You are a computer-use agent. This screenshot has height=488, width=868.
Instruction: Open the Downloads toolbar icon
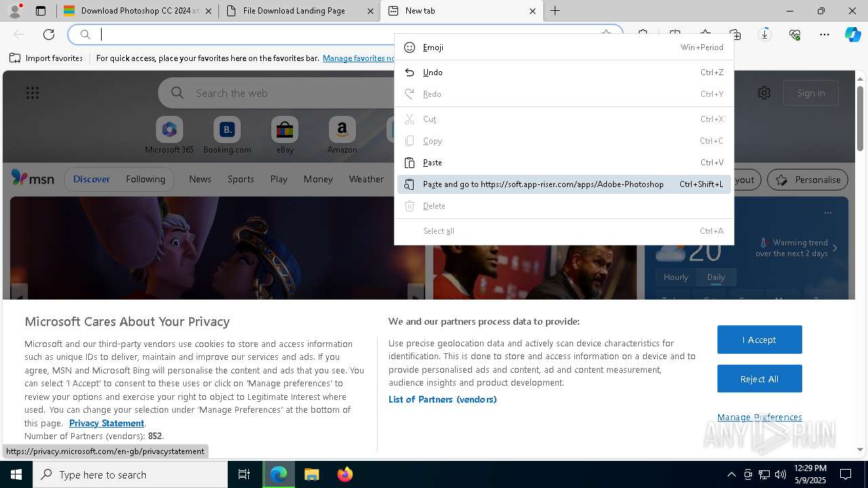765,35
